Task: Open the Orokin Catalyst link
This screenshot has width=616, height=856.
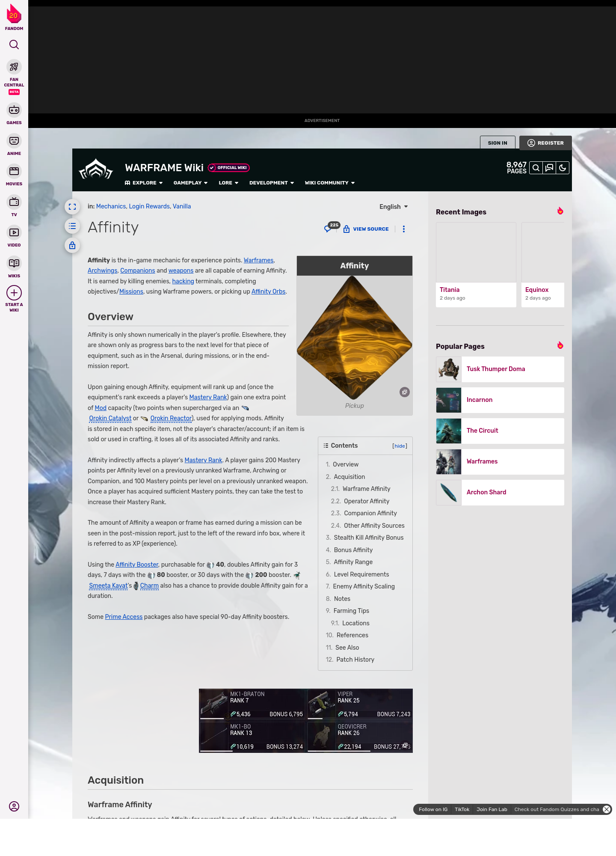Action: [110, 418]
